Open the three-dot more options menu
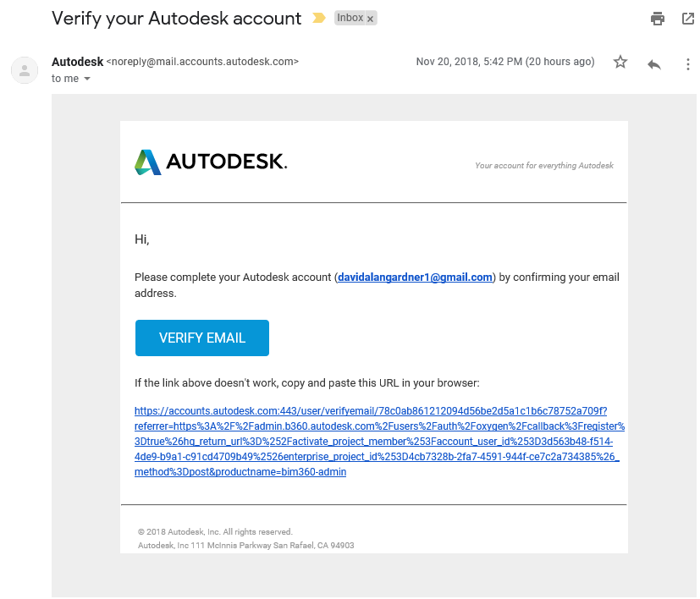Image resolution: width=700 pixels, height=599 pixels. 687,64
